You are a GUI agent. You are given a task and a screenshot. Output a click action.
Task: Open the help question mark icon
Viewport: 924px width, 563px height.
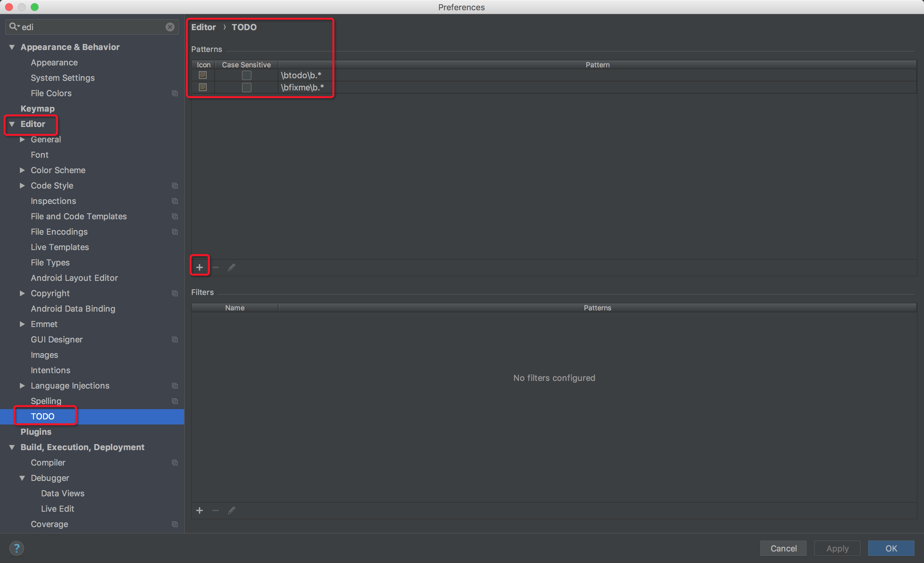[x=16, y=548]
